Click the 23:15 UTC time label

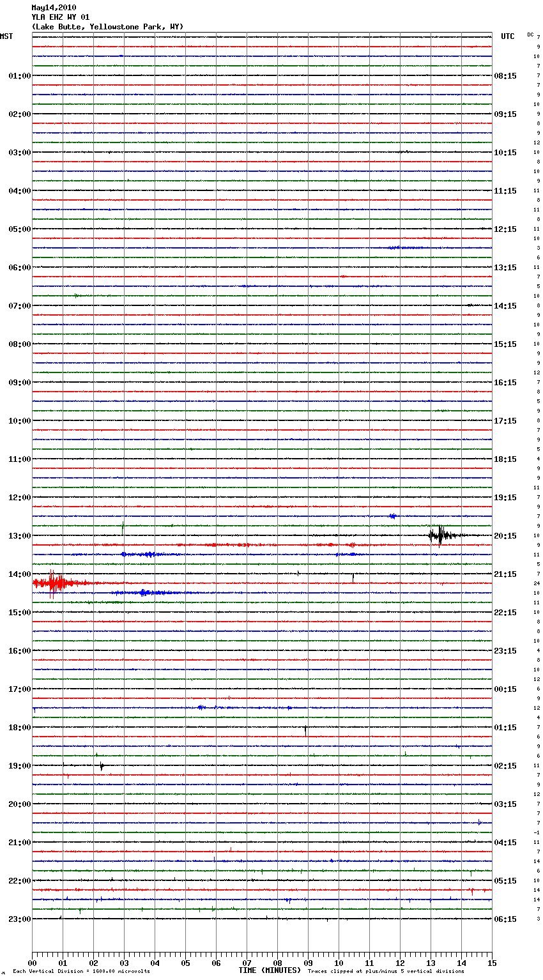505,651
